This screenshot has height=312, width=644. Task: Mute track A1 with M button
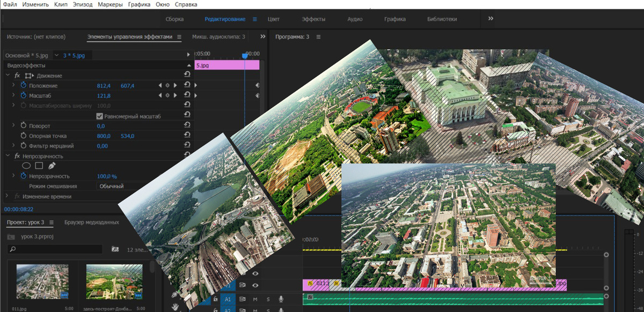point(255,299)
